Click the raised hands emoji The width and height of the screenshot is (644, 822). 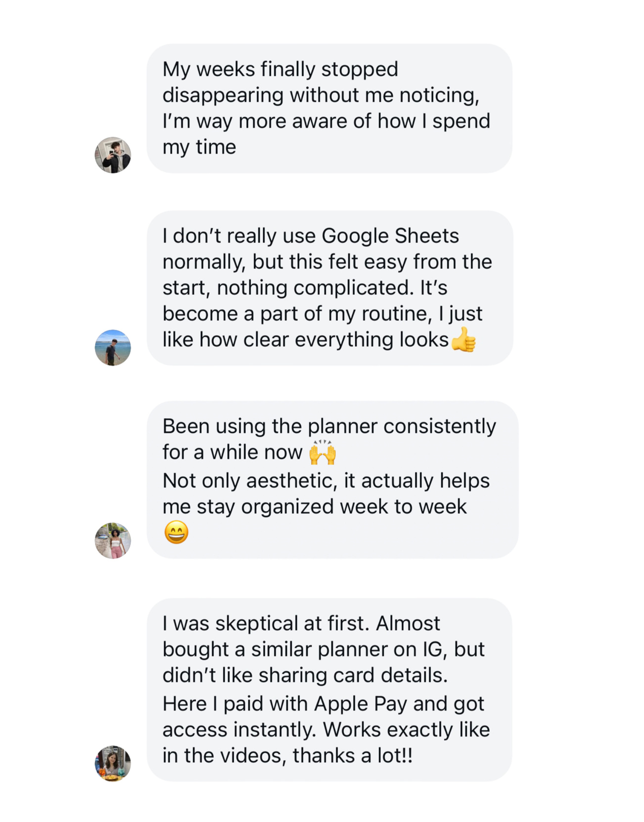(322, 453)
